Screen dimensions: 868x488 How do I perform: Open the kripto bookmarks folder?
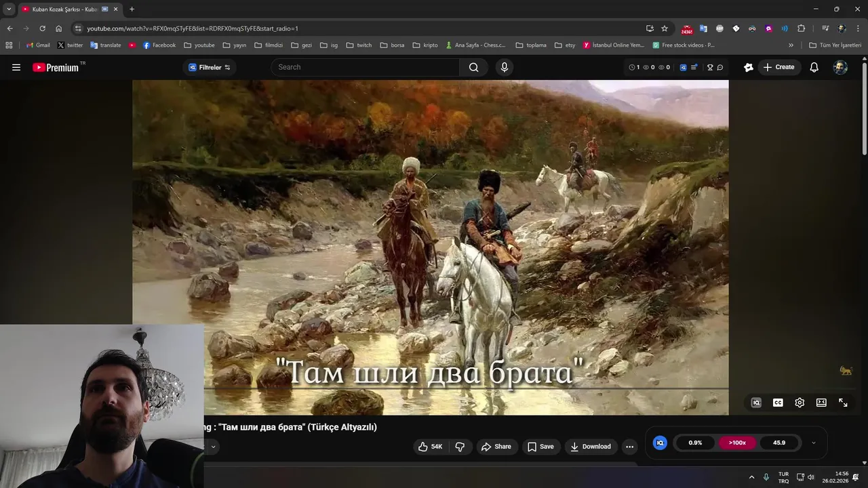pos(425,45)
